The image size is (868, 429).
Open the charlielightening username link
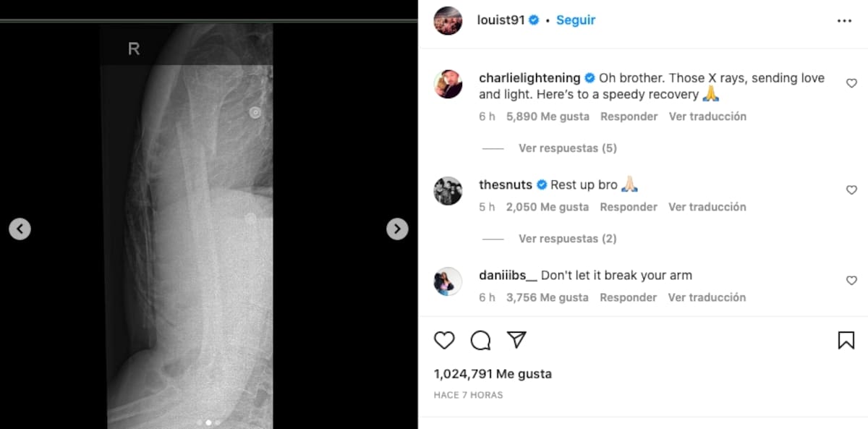pyautogui.click(x=529, y=78)
